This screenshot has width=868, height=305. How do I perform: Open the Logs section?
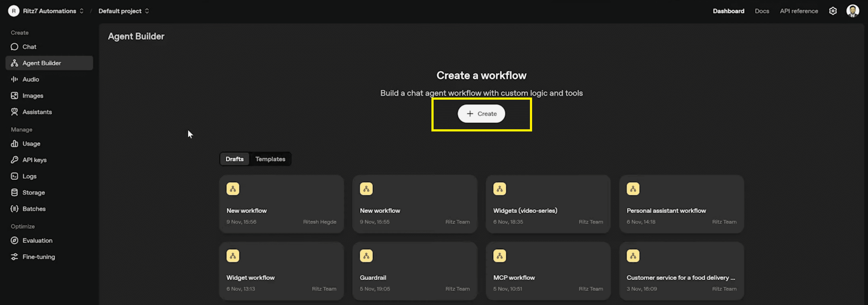click(x=29, y=176)
